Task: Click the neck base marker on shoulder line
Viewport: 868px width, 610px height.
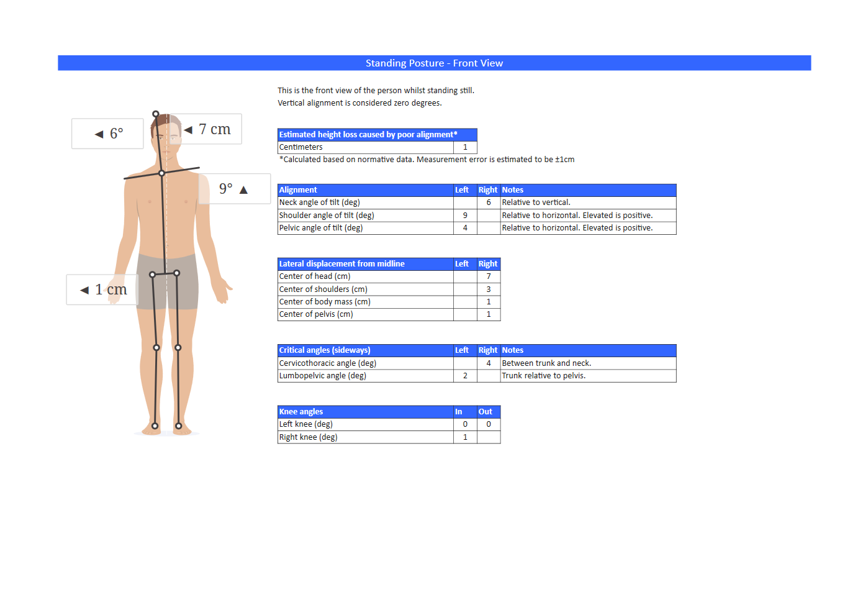Action: coord(161,173)
